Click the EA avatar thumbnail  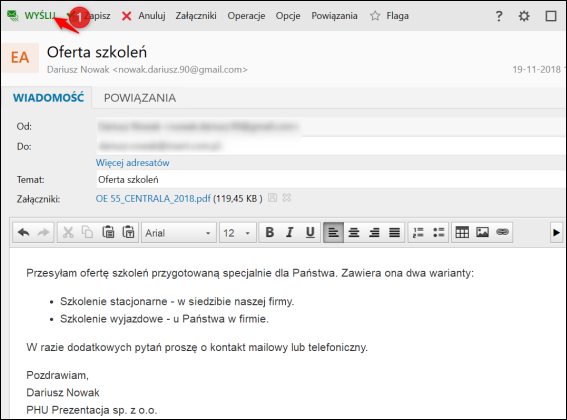pyautogui.click(x=20, y=58)
